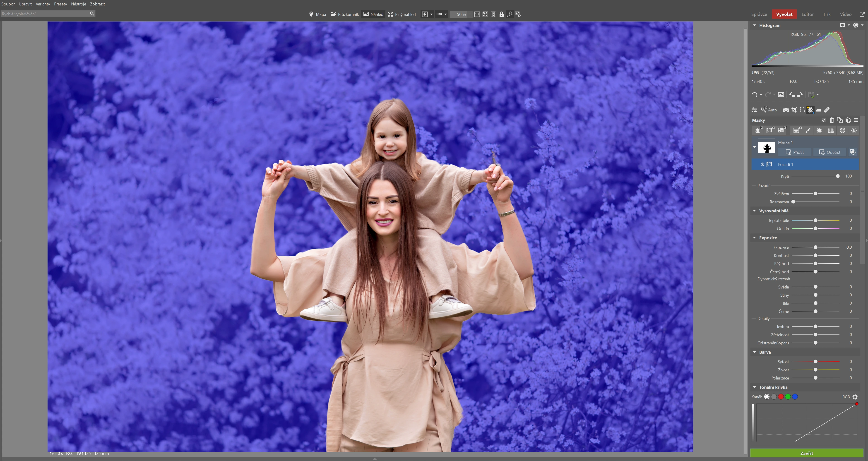
Task: Toggle Pozadí 1 layer visibility circle
Action: pos(762,164)
